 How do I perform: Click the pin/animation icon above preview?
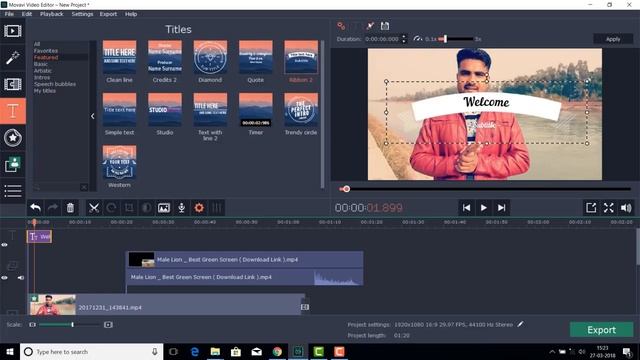click(370, 26)
